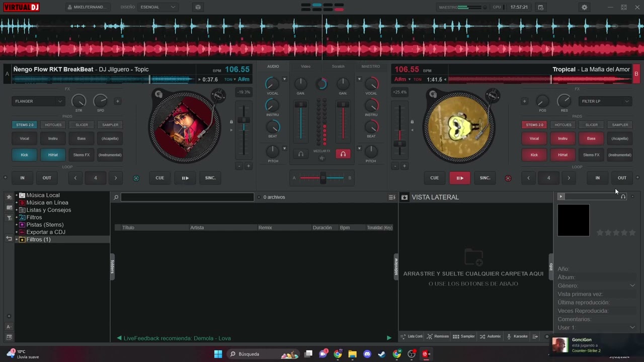Image resolution: width=644 pixels, height=362 pixels.
Task: Open the Karaoke sideview list
Action: [x=517, y=336]
